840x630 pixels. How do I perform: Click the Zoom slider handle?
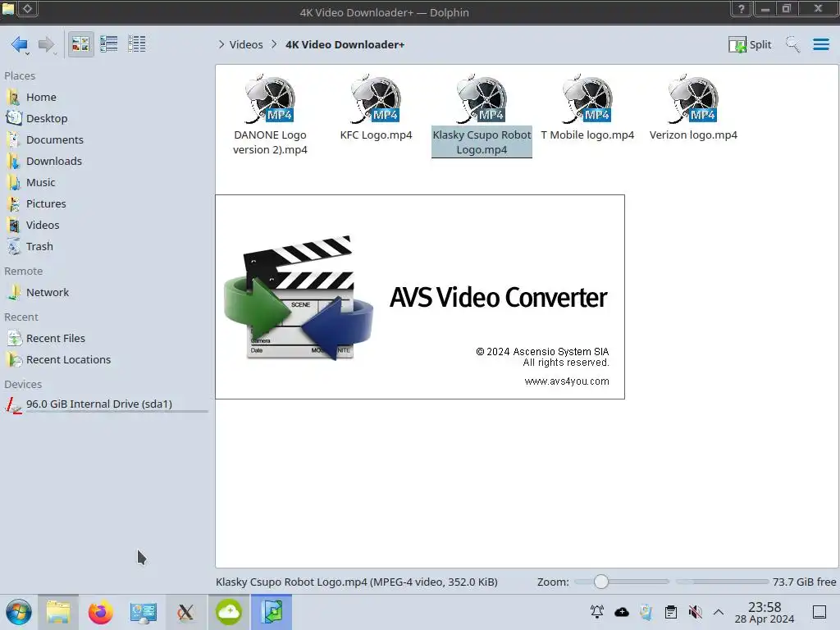(601, 582)
